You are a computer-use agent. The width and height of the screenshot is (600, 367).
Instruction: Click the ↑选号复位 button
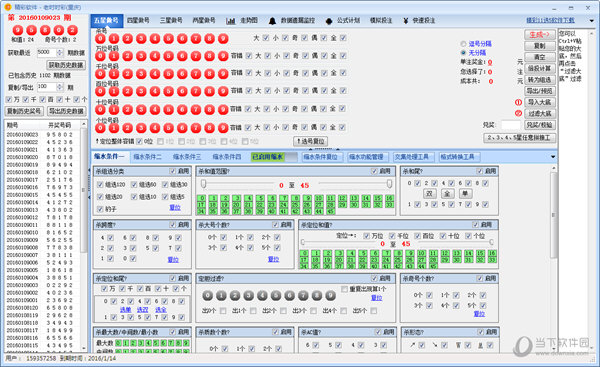click(311, 141)
